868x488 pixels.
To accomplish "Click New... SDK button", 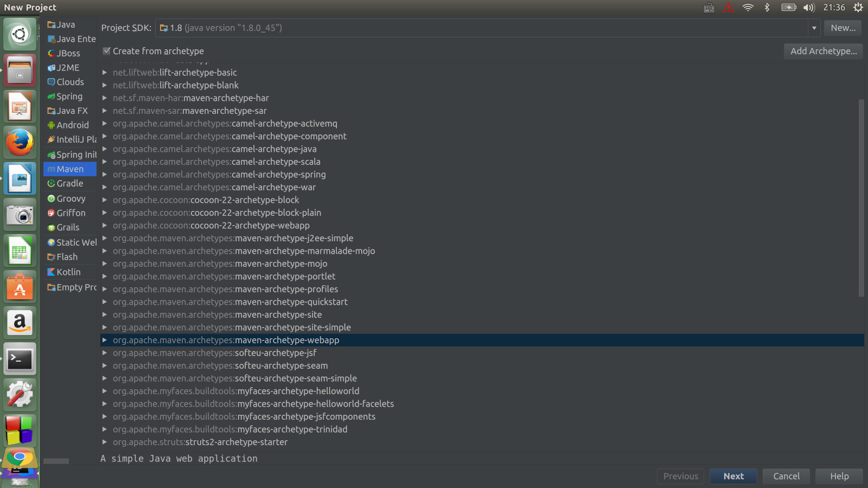I will pos(843,28).
